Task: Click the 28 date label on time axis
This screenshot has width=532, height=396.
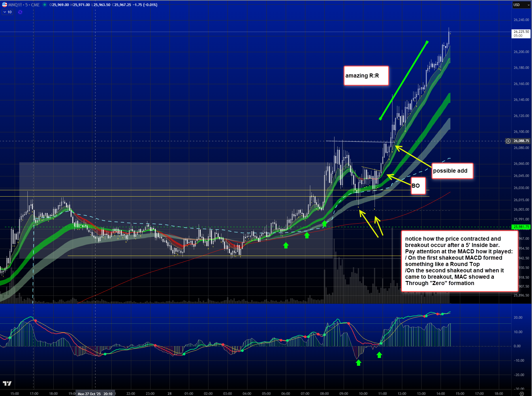Action: [x=170, y=394]
